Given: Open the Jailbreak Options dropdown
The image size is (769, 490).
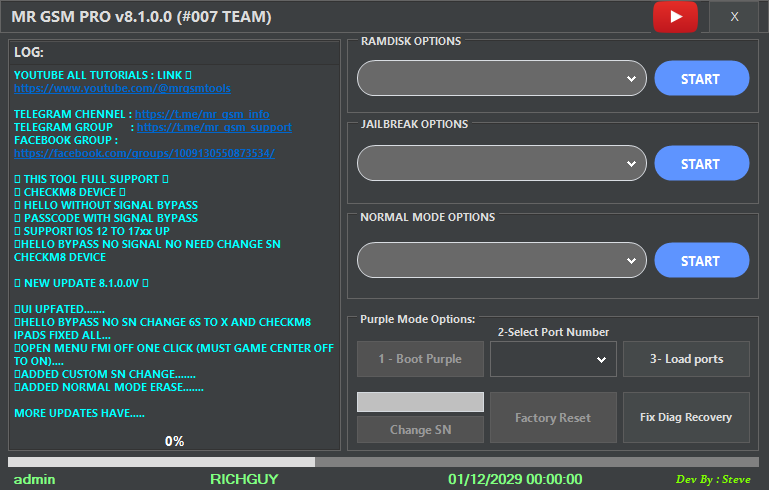Looking at the screenshot, I should [x=502, y=163].
